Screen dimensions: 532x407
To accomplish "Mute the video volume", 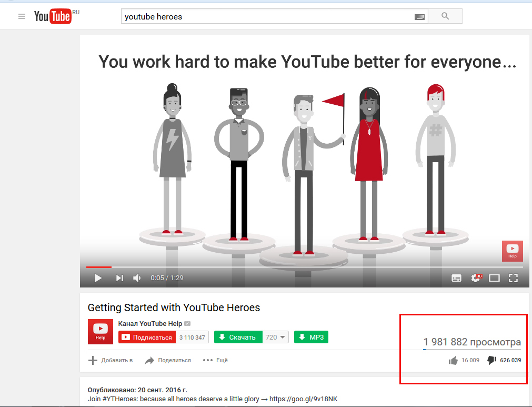I will [137, 278].
